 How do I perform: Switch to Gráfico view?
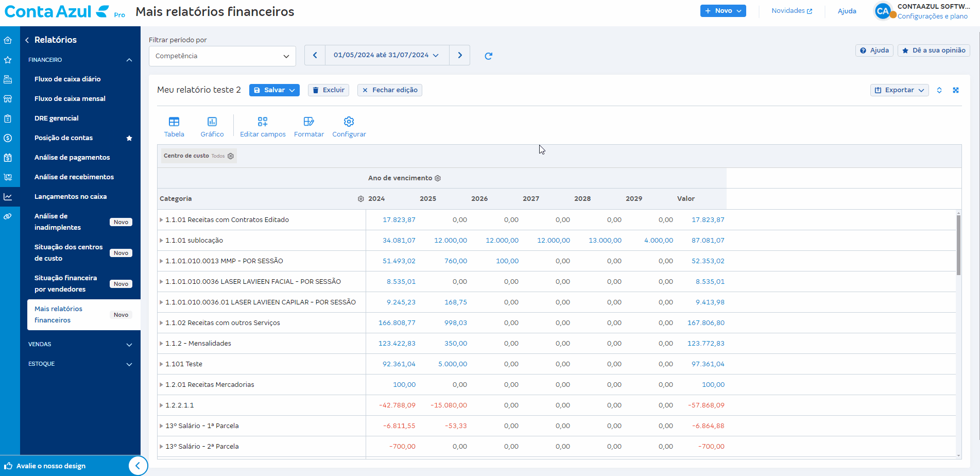pyautogui.click(x=212, y=127)
